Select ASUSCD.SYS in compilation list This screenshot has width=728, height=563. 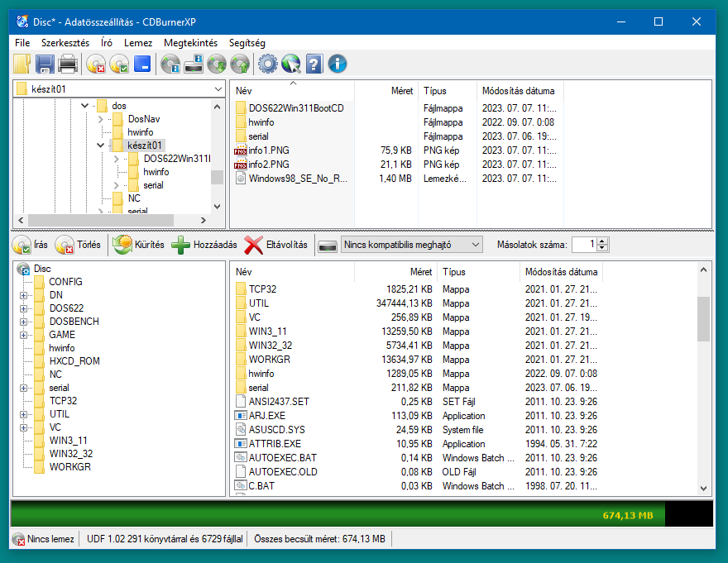tap(276, 430)
